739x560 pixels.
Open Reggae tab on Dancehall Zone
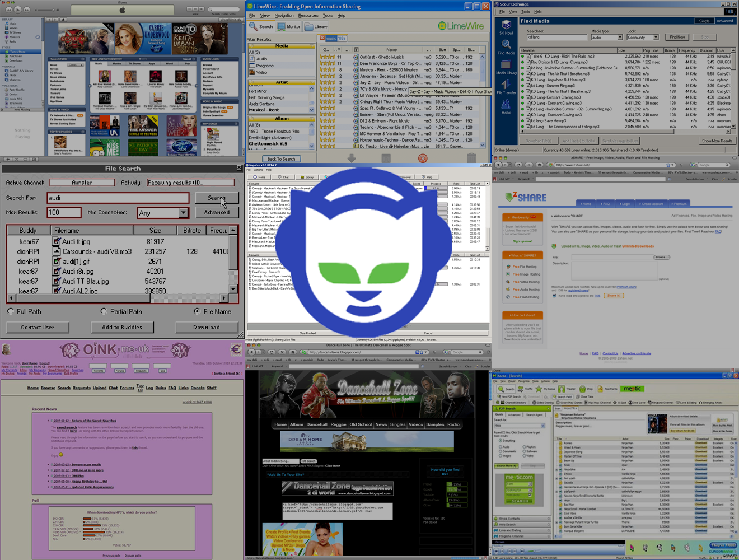tap(338, 424)
